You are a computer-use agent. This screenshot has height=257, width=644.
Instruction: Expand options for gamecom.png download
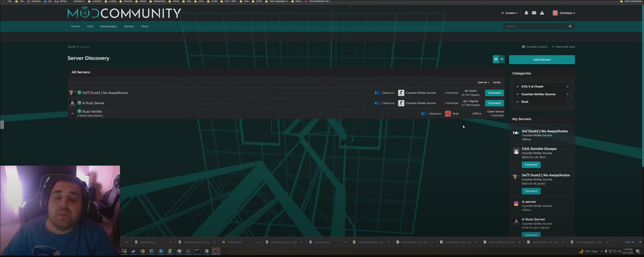(345, 242)
